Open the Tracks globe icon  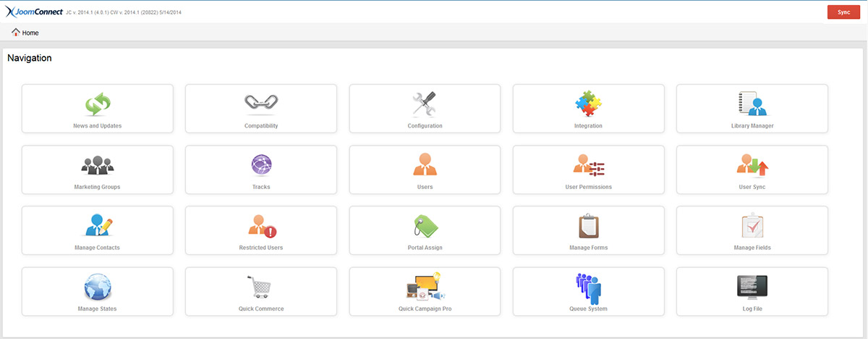coord(261,166)
